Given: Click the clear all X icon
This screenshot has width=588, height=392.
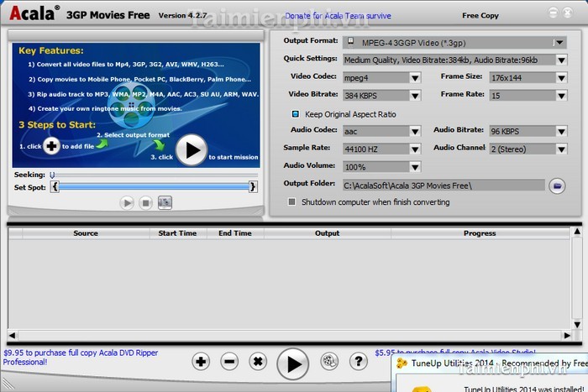Looking at the screenshot, I should (258, 362).
